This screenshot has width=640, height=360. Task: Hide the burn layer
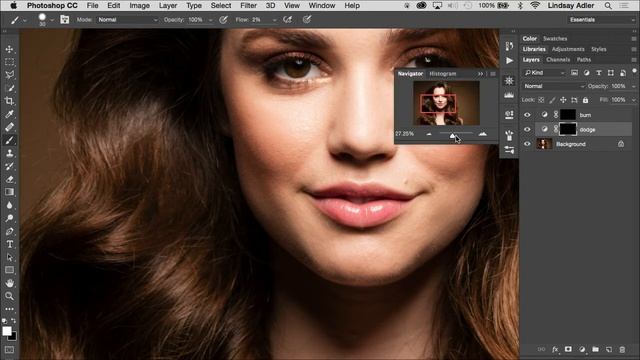[x=527, y=115]
